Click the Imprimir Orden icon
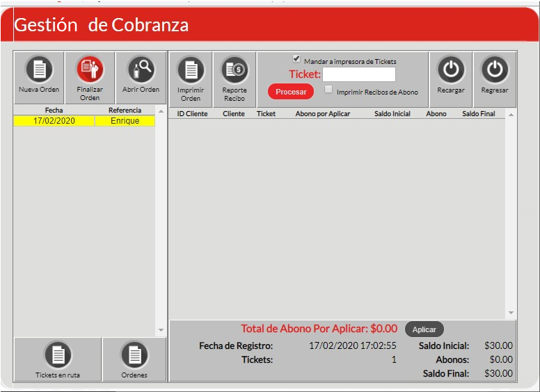The height and width of the screenshot is (392, 540). 191,70
